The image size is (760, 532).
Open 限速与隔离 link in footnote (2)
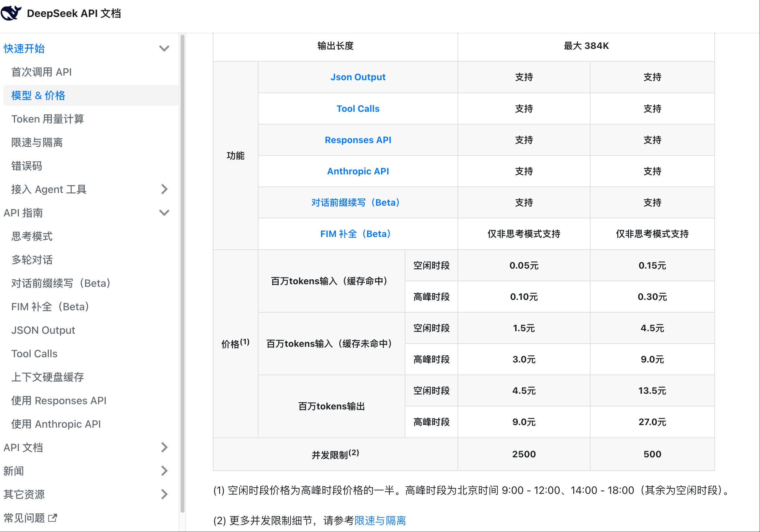(380, 521)
